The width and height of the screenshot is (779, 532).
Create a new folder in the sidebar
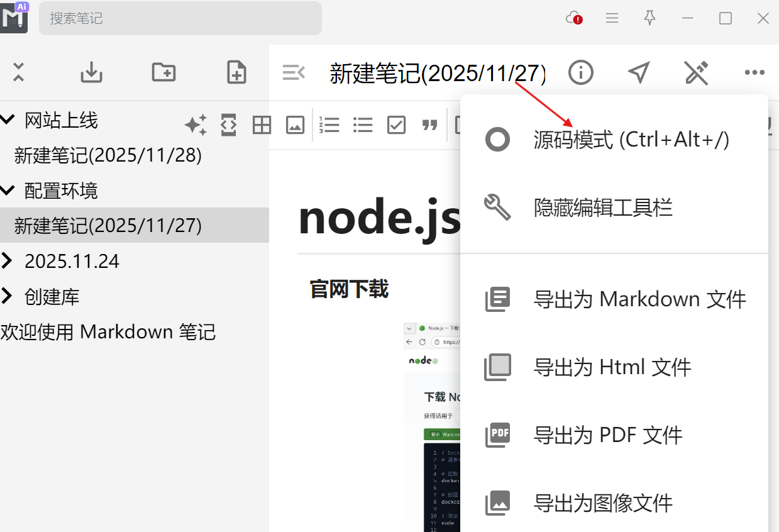(163, 72)
